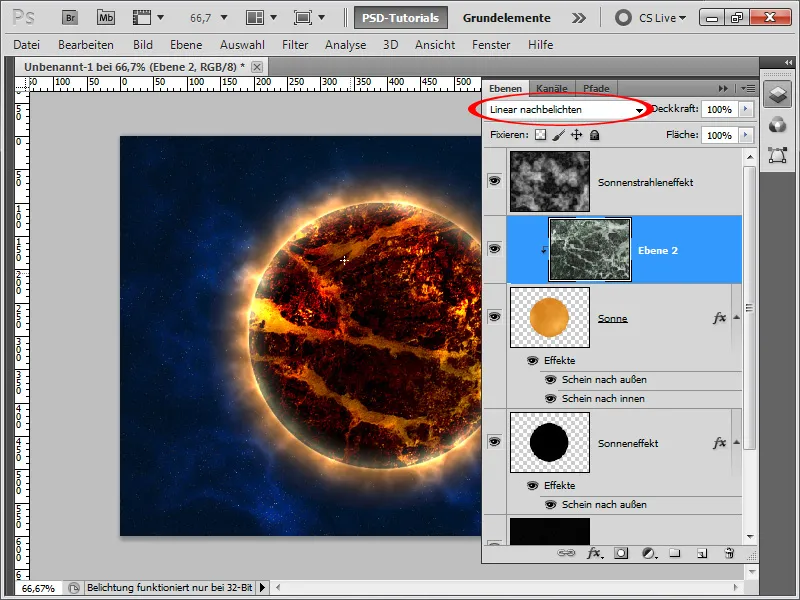Open the Deckkraft slider arrow

(x=746, y=109)
